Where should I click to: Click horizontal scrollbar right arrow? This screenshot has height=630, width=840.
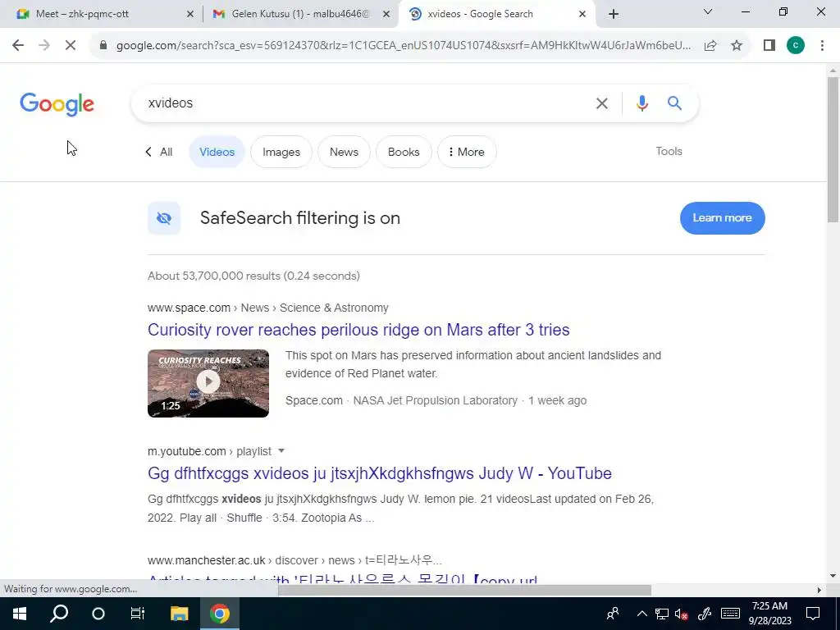(819, 590)
